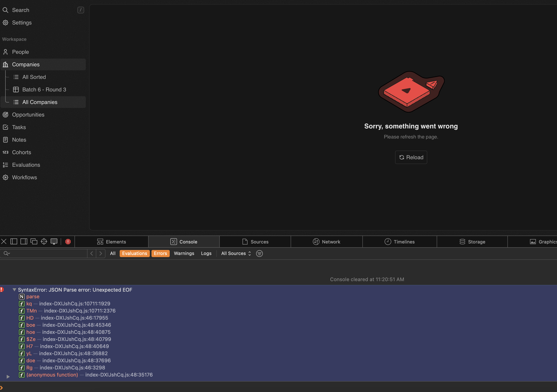This screenshot has height=392, width=557.
Task: Collapse the SyntaxError stack trace
Action: point(14,290)
